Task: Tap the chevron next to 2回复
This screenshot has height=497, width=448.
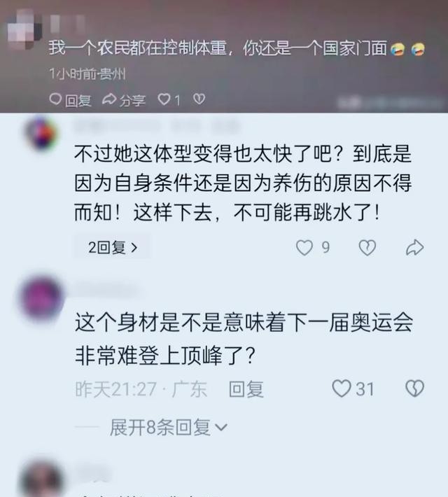Action: (x=134, y=248)
